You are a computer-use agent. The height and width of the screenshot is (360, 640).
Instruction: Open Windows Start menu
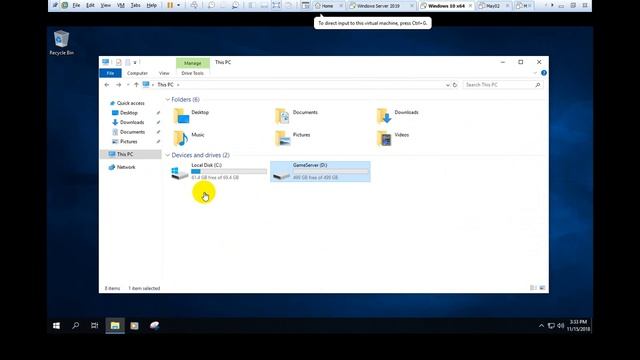pyautogui.click(x=56, y=325)
